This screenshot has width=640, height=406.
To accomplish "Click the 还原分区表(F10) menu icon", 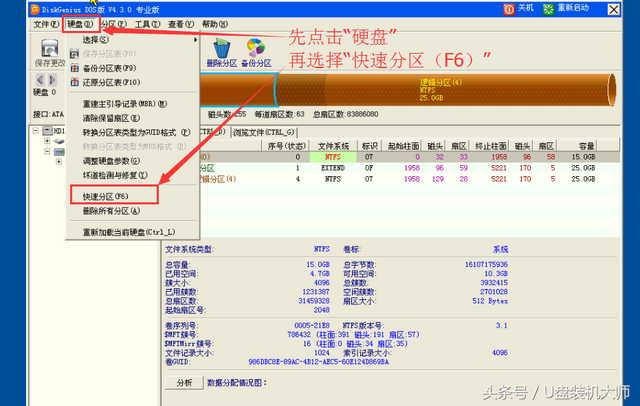I will point(74,82).
